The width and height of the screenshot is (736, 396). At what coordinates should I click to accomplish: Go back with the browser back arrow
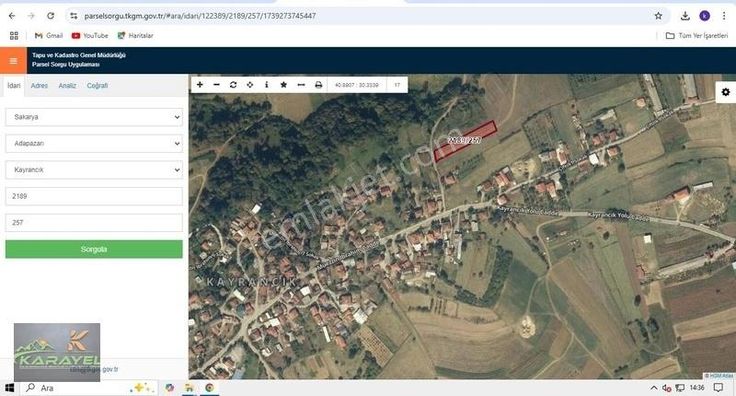pos(12,16)
